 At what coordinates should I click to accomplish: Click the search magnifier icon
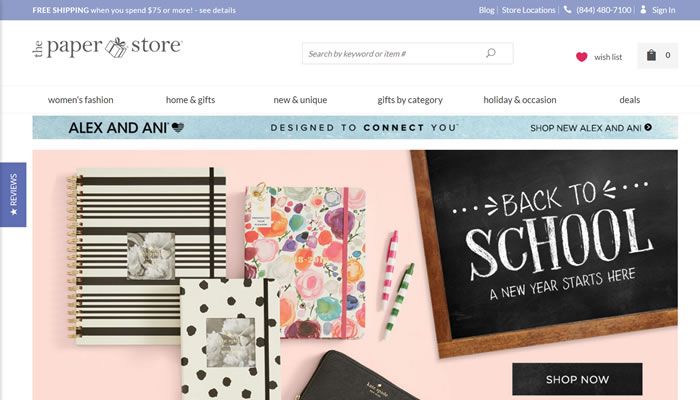pyautogui.click(x=491, y=53)
